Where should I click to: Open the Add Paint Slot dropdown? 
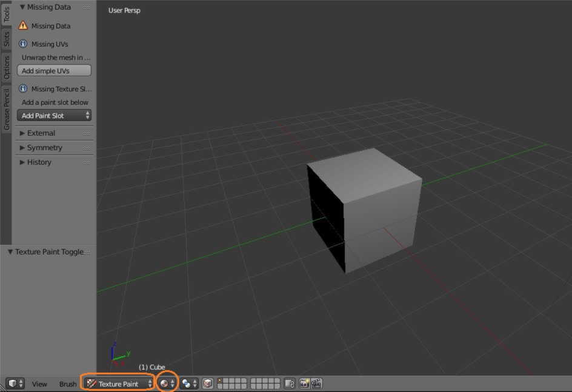[x=54, y=116]
